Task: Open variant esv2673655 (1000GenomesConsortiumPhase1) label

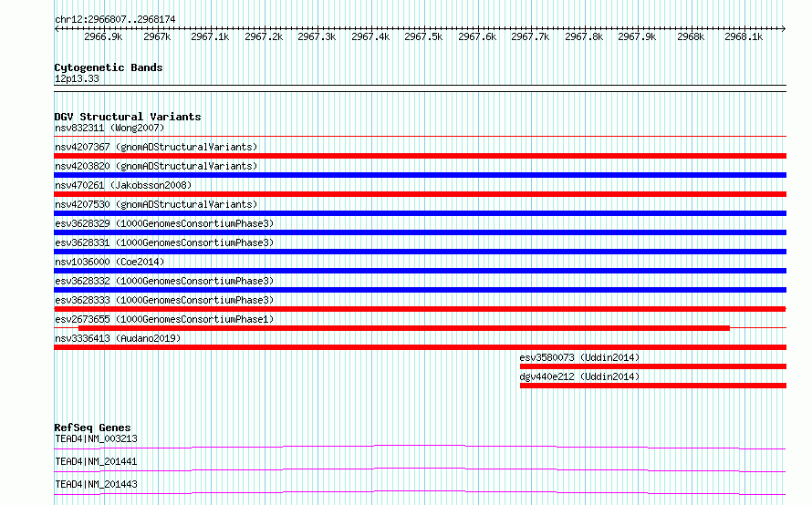Action: (164, 319)
